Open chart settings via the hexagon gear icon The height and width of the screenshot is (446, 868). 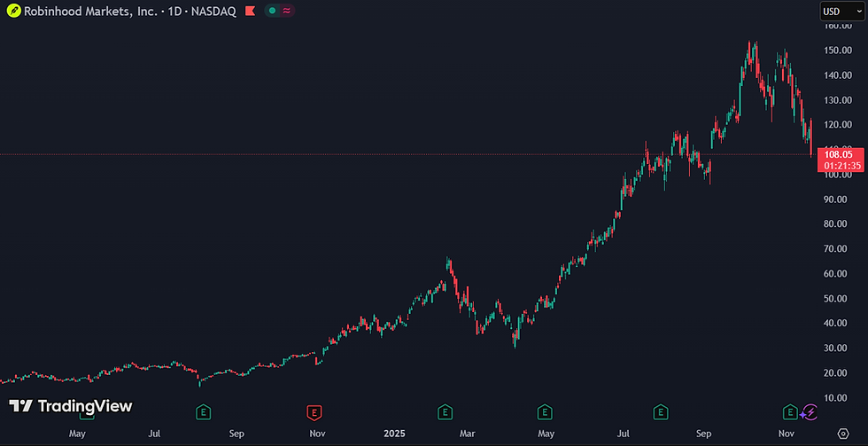[843, 434]
